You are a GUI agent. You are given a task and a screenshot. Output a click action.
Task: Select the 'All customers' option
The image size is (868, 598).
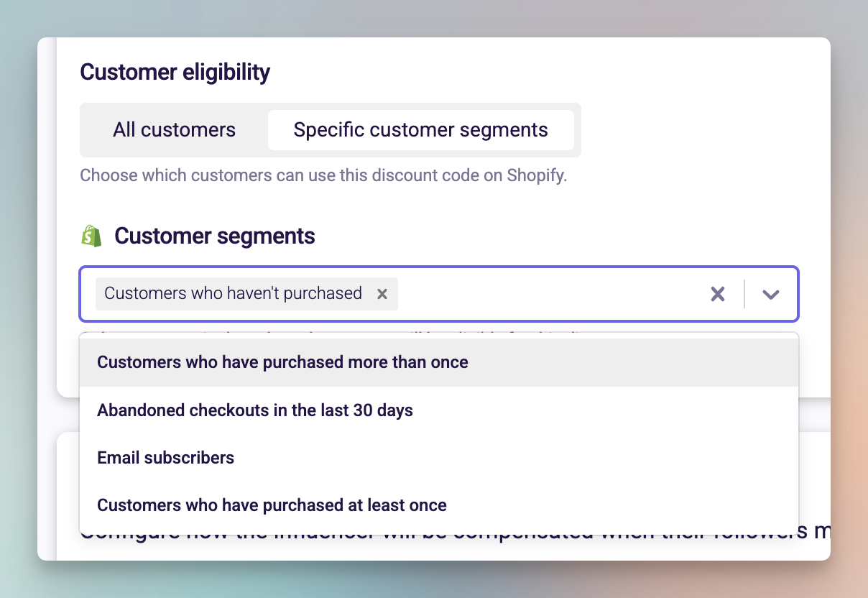pos(174,130)
